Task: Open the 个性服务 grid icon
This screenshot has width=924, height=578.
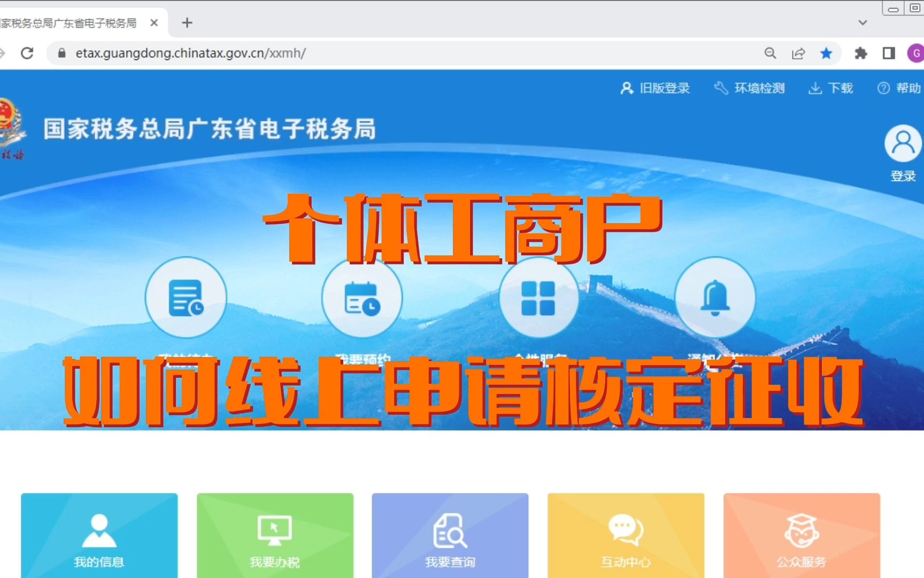Action: [x=538, y=298]
